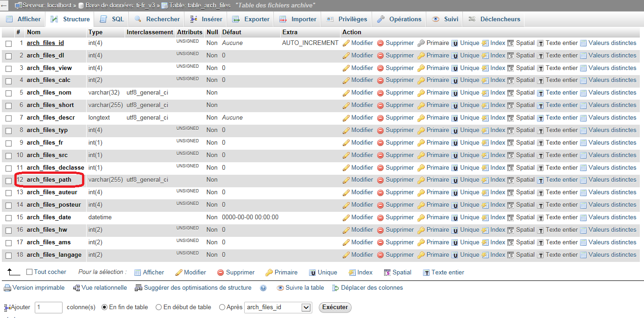Click the Primaire key icon for arch_files_nom

[421, 93]
